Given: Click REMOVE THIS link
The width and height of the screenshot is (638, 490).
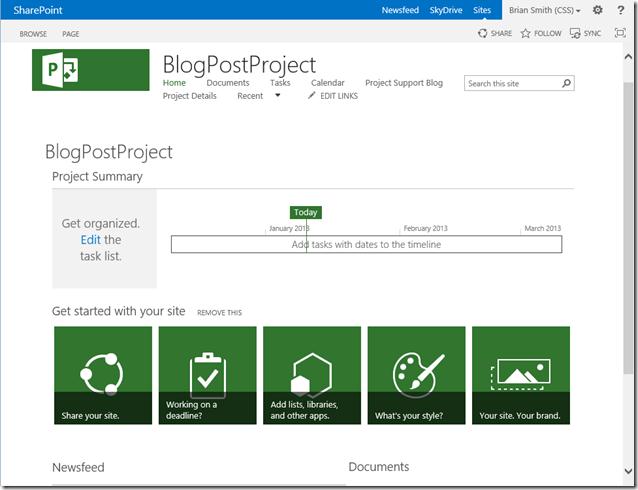Looking at the screenshot, I should tap(219, 313).
